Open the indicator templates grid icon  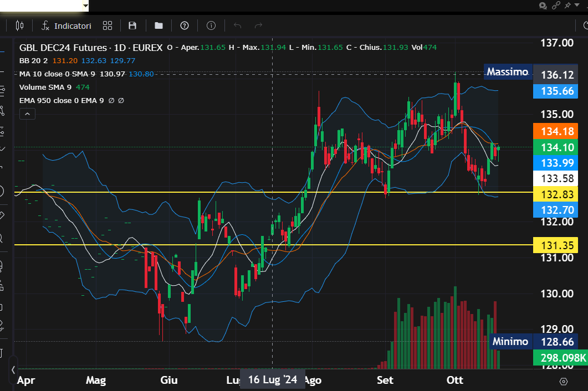[108, 25]
